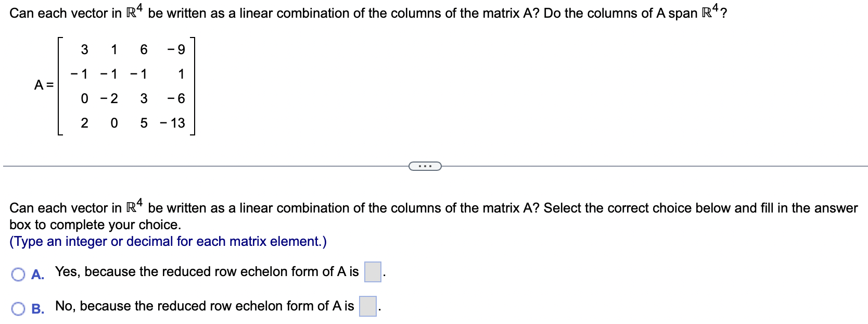868x324 pixels.
Task: Click the label text for choice B
Action: click(x=207, y=306)
